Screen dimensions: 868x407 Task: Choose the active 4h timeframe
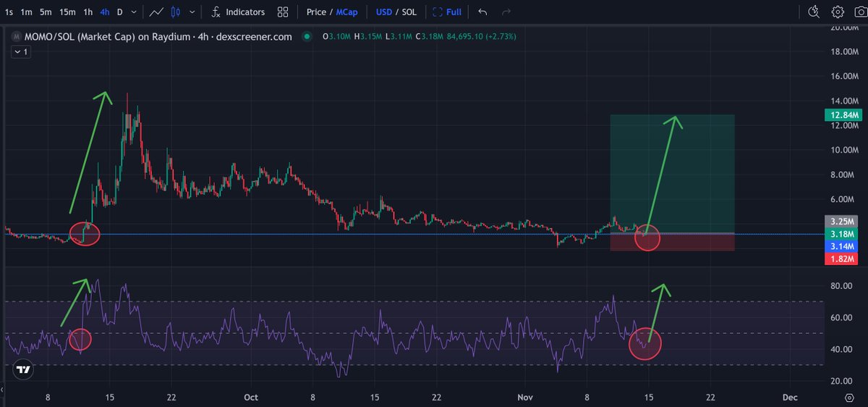pyautogui.click(x=105, y=12)
